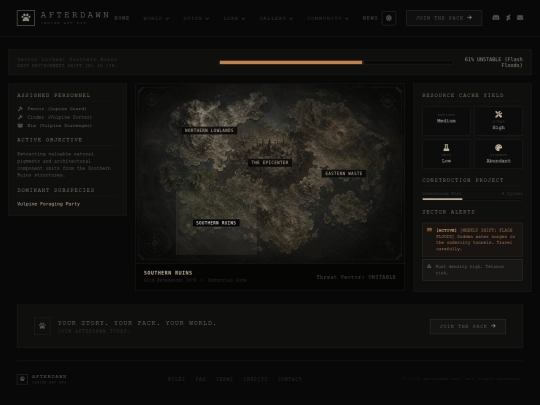Click the 'SECTOR ALERTS' heading
Screen dimensions: 540x405
pos(448,212)
